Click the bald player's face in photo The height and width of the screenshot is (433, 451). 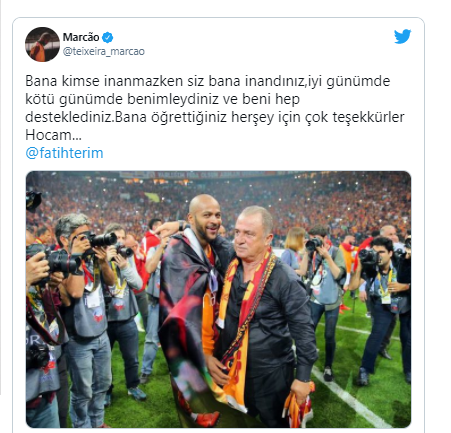point(205,218)
